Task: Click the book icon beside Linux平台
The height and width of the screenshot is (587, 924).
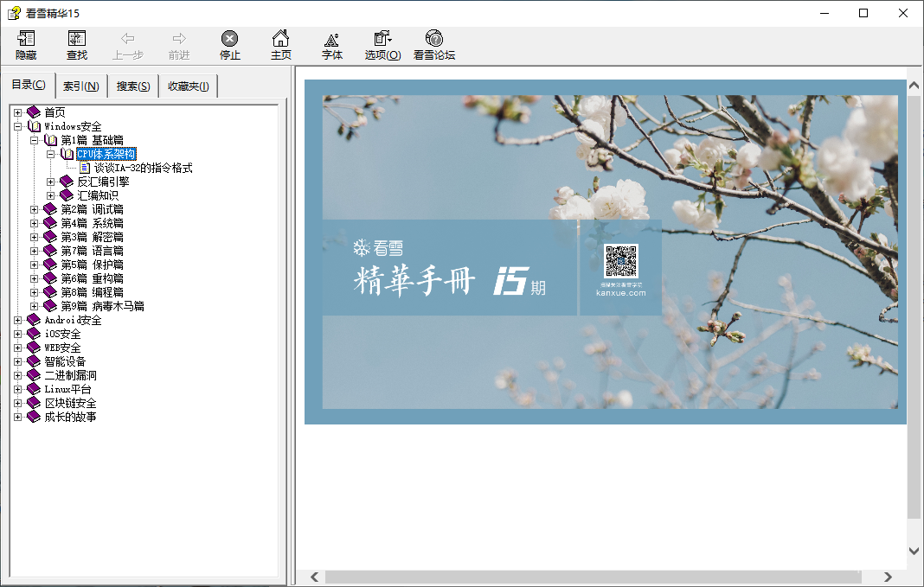Action: [x=35, y=389]
